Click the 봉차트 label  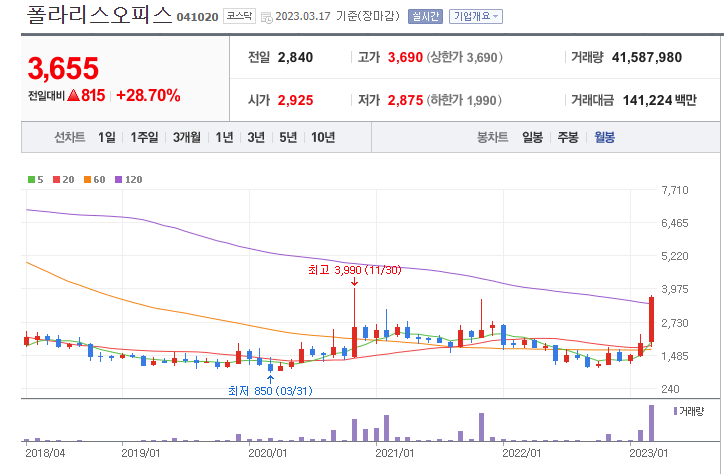(492, 137)
